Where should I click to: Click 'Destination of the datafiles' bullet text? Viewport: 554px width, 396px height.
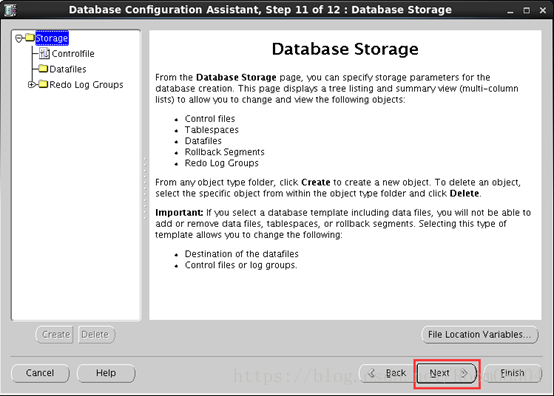[242, 254]
